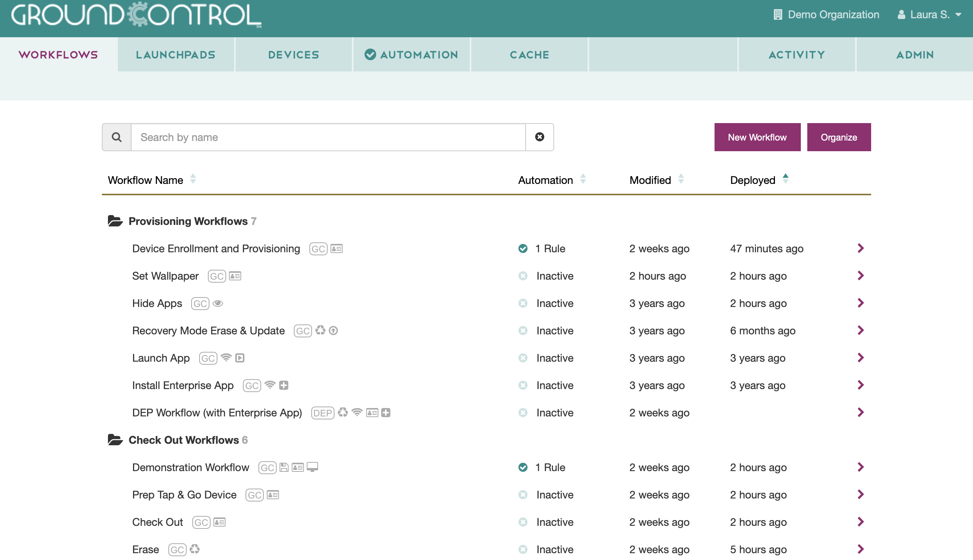973x560 pixels.
Task: Click the Wi-Fi icon beside Install Enterprise App
Action: (270, 385)
